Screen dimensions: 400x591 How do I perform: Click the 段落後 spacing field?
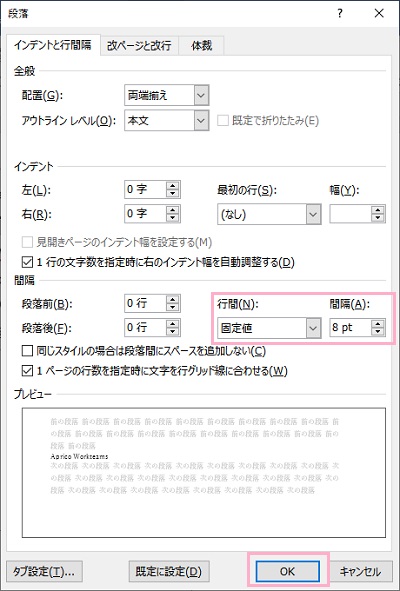[145, 328]
